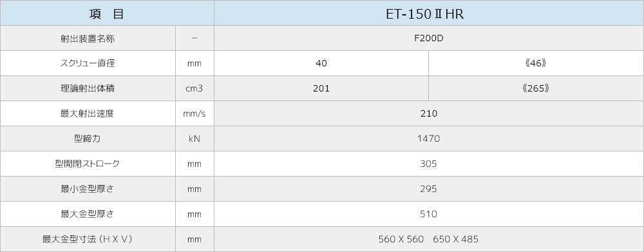Image resolution: width=644 pixels, height=252 pixels.
Task: Select injection volume value 《265》
Action: click(536, 88)
